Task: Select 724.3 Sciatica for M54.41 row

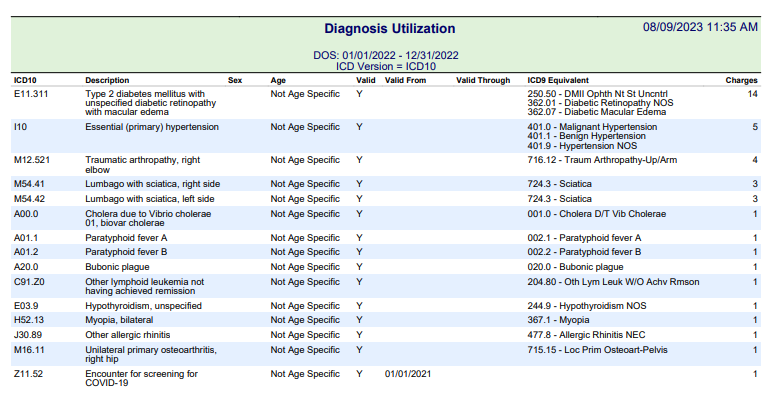Action: pyautogui.click(x=559, y=183)
